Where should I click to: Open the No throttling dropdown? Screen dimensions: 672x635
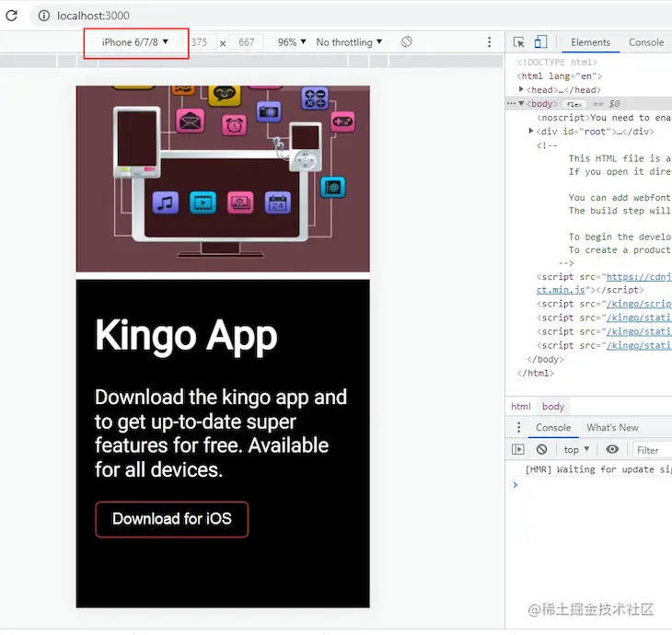point(349,42)
